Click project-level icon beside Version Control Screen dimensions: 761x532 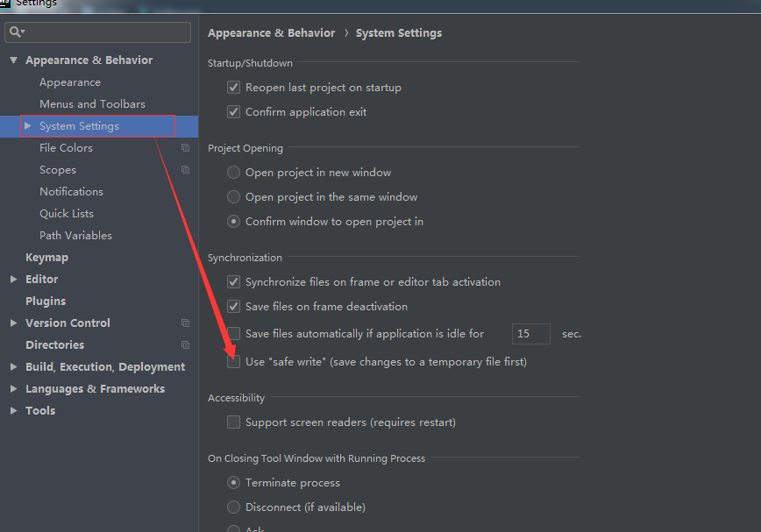185,323
